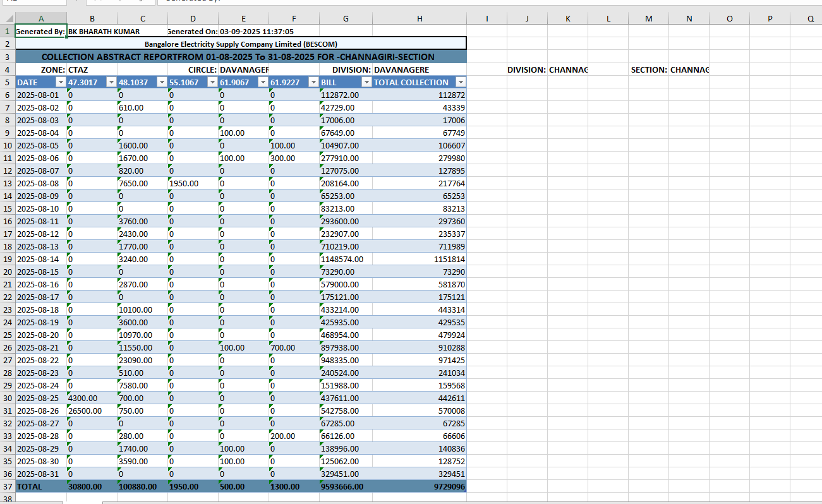Select the grand total cell 9729096

point(420,487)
